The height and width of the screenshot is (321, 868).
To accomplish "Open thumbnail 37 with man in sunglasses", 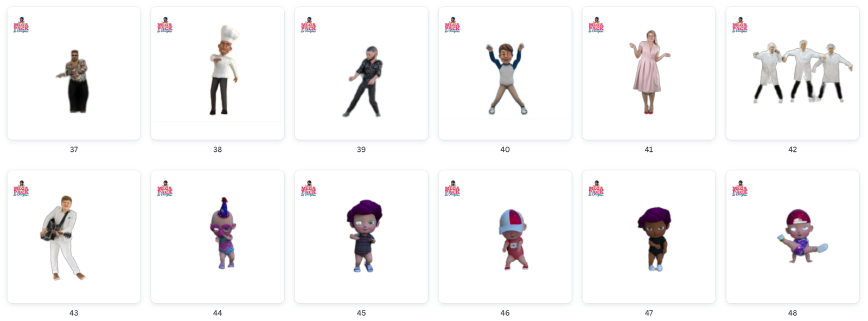I will pos(74,73).
